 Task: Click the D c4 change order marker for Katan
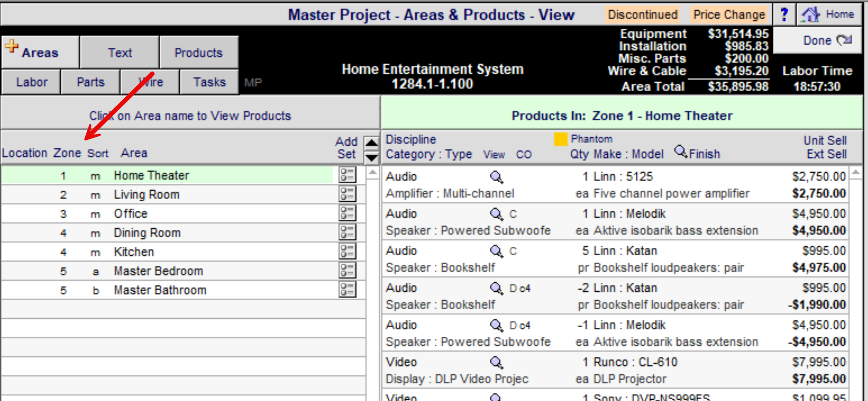click(x=520, y=288)
